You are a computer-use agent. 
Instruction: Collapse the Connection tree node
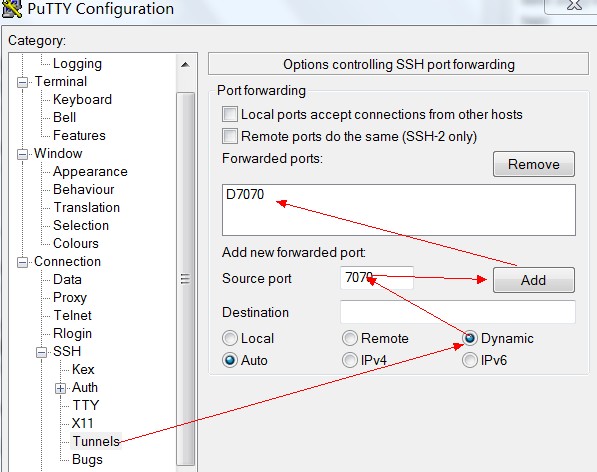coord(22,262)
